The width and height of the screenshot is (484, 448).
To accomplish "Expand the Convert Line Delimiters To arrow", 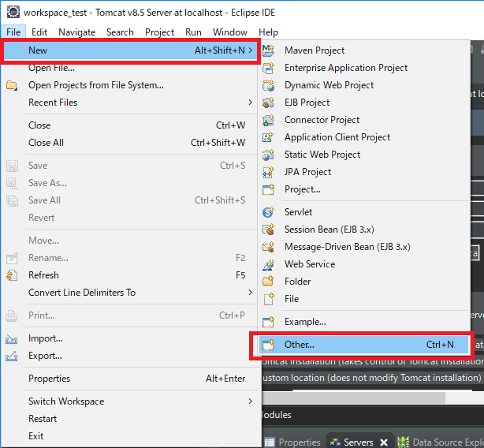I will coord(251,293).
